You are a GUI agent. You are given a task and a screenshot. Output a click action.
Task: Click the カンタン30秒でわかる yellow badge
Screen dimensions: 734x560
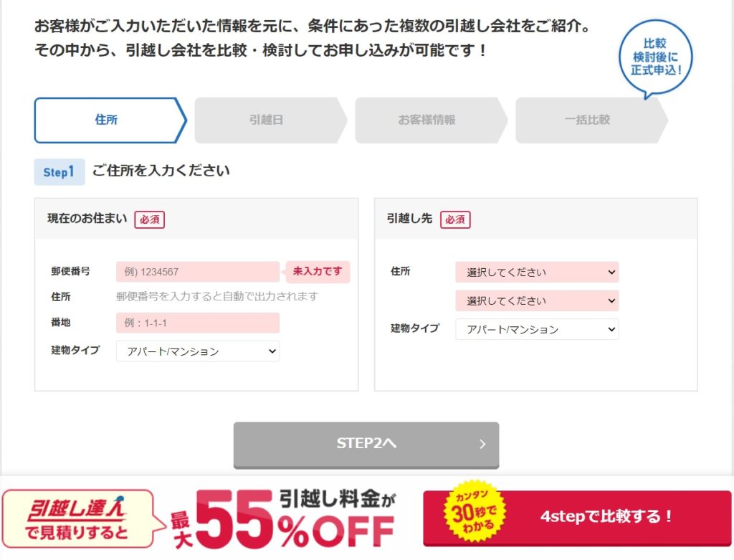coord(475,512)
